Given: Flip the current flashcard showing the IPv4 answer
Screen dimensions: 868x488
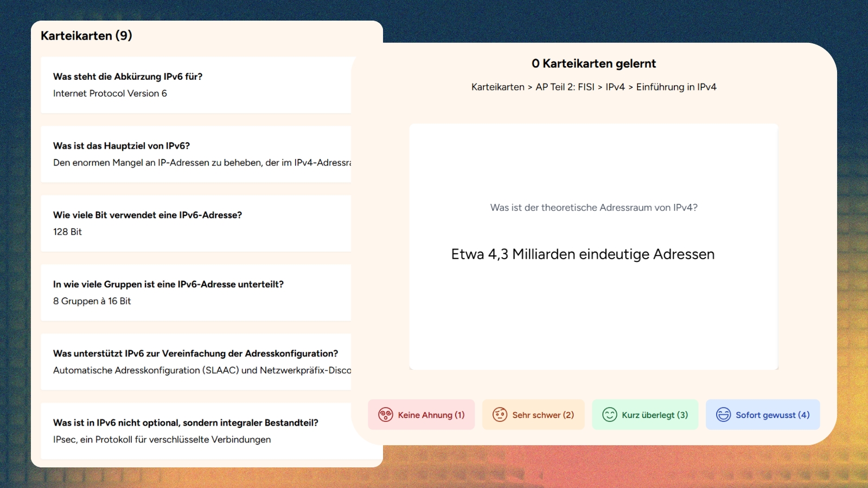Looking at the screenshot, I should [593, 247].
